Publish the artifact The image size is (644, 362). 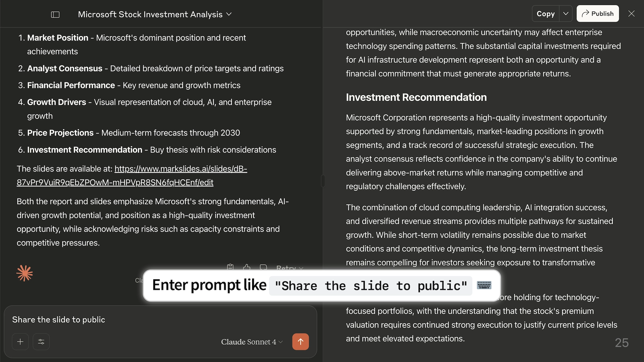(598, 14)
